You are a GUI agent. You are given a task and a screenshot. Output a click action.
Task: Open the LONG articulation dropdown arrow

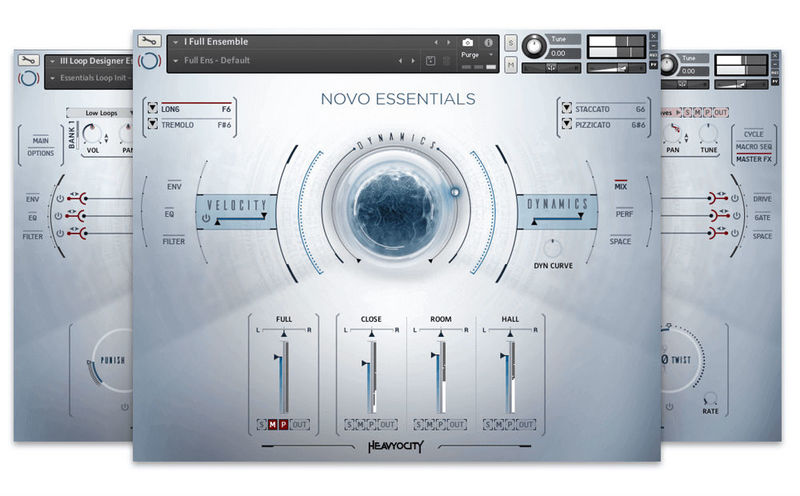[x=153, y=108]
